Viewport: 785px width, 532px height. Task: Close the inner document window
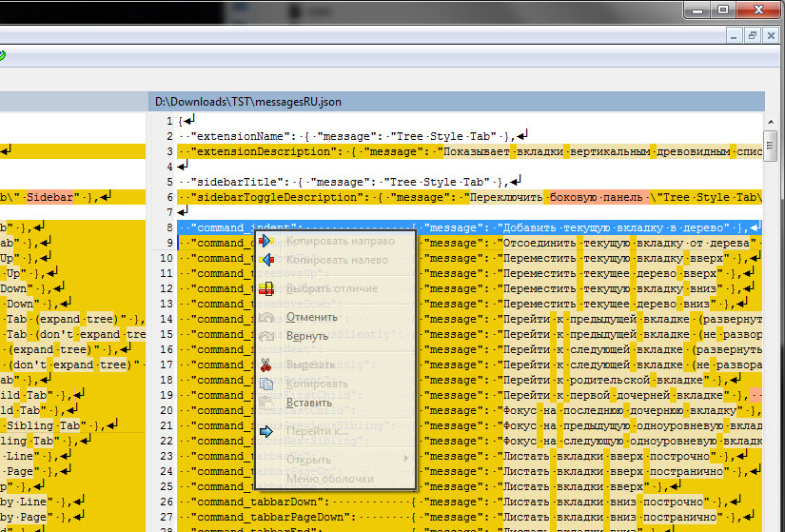pos(771,35)
